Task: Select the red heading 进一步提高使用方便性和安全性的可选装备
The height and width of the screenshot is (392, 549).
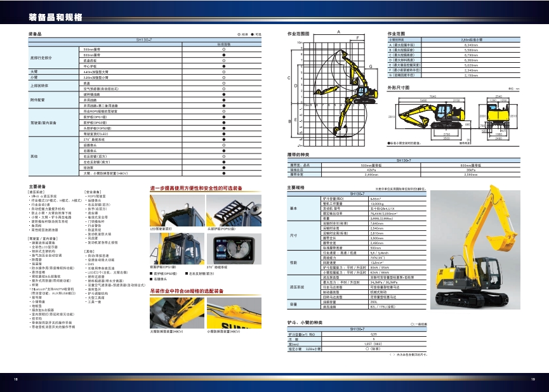Action: (x=196, y=188)
